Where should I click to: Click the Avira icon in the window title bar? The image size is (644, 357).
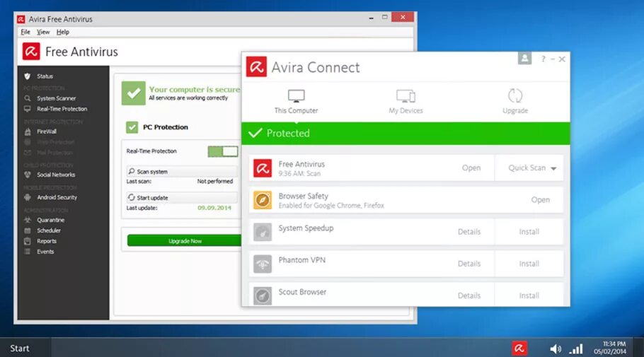(21, 19)
